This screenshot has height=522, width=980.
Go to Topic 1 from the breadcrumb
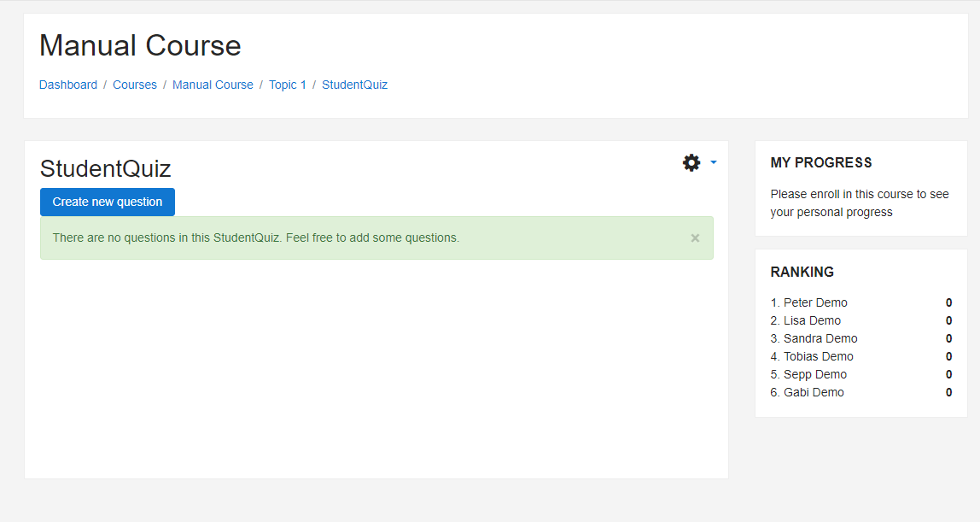coord(288,85)
